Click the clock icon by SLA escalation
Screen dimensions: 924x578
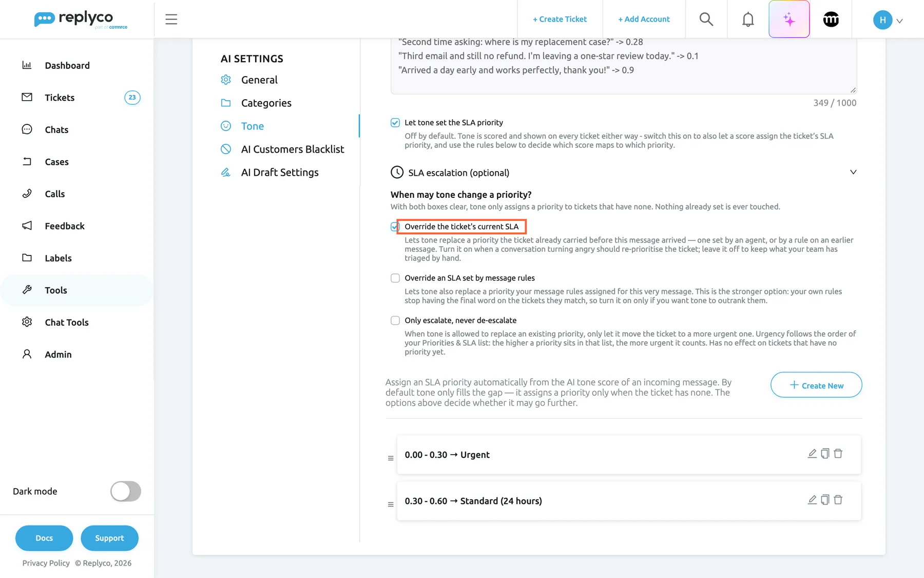[397, 172]
